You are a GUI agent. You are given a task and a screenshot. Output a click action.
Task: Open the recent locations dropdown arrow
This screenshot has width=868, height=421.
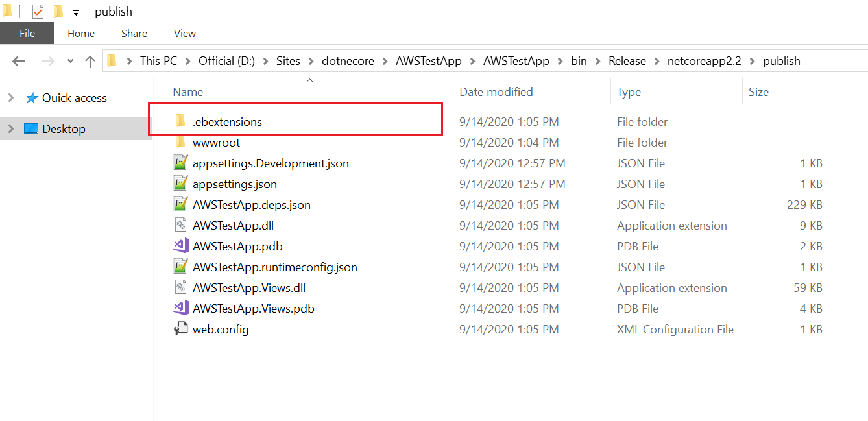tap(70, 61)
